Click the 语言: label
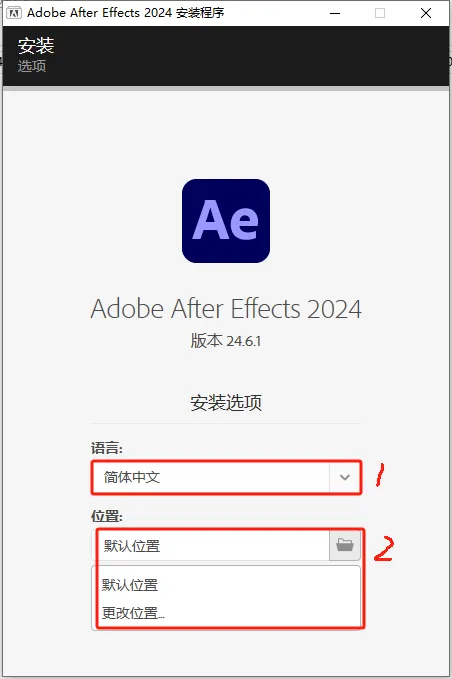Viewport: 452px width, 679px height. (x=107, y=448)
